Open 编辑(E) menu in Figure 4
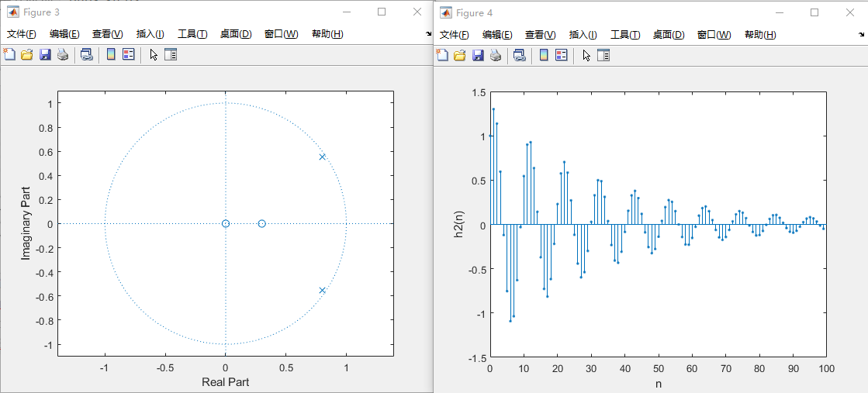 click(497, 34)
